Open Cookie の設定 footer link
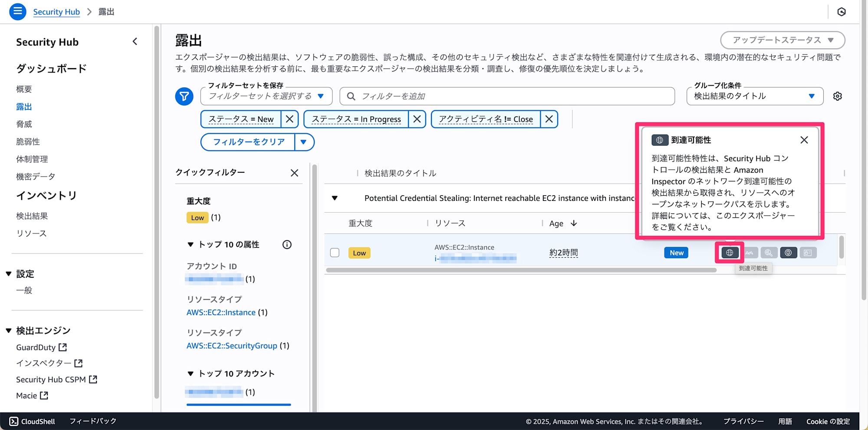Screen dimensions: 868x430 [x=828, y=421]
